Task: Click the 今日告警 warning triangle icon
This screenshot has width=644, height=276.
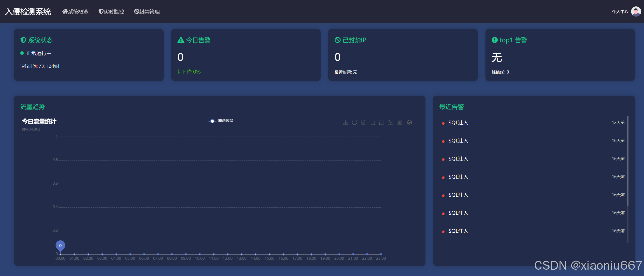Action: 181,40
